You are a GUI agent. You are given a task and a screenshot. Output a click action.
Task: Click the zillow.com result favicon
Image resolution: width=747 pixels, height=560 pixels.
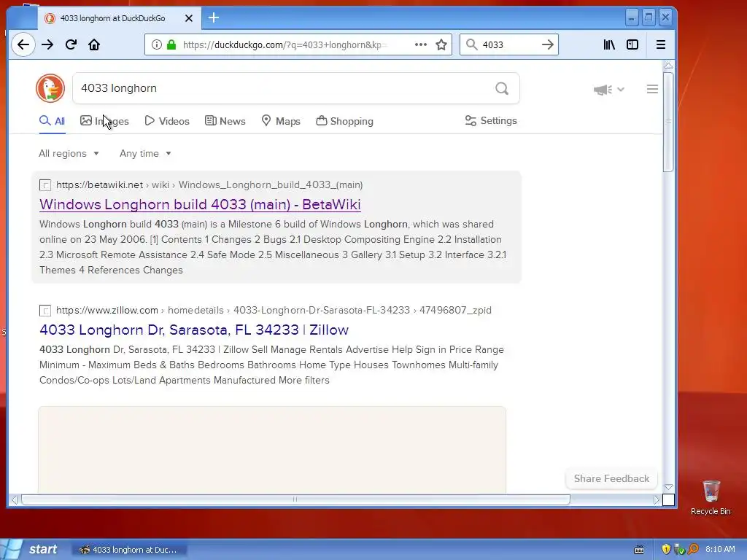(x=45, y=311)
